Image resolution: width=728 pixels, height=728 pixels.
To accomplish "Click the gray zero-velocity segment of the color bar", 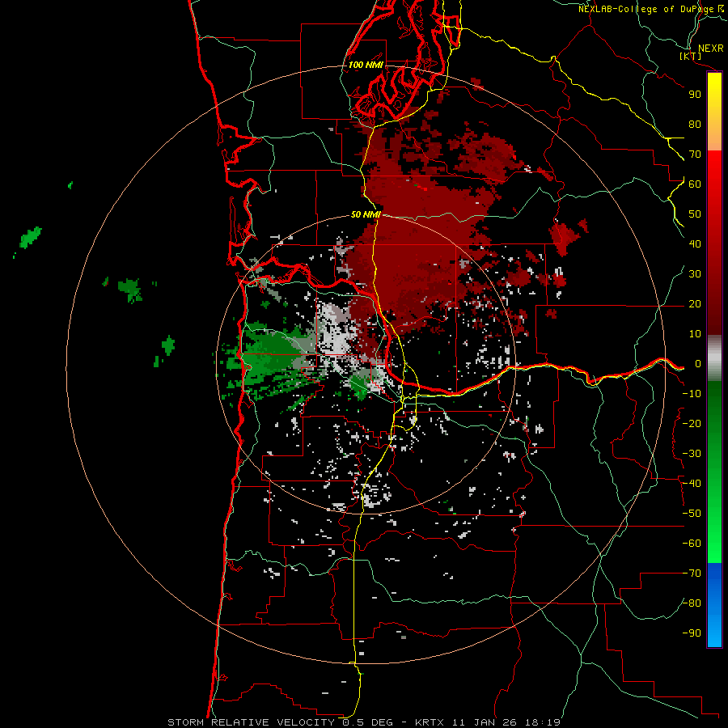I will pos(714,358).
